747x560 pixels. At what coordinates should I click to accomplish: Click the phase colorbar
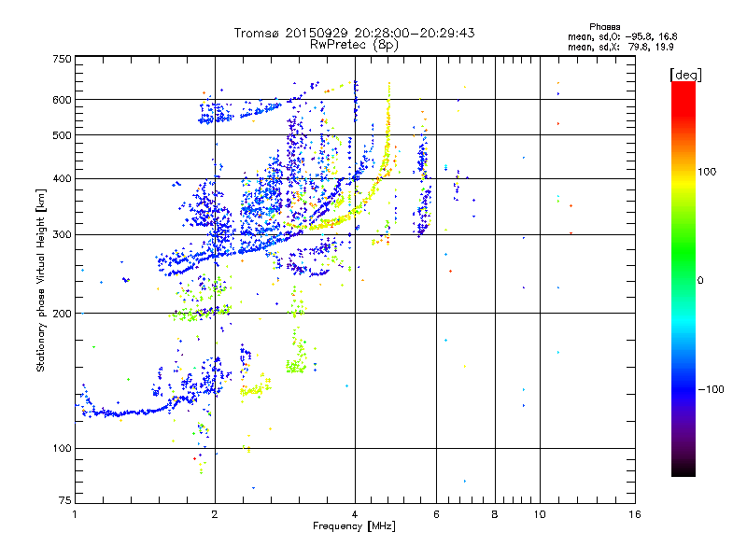(x=684, y=278)
